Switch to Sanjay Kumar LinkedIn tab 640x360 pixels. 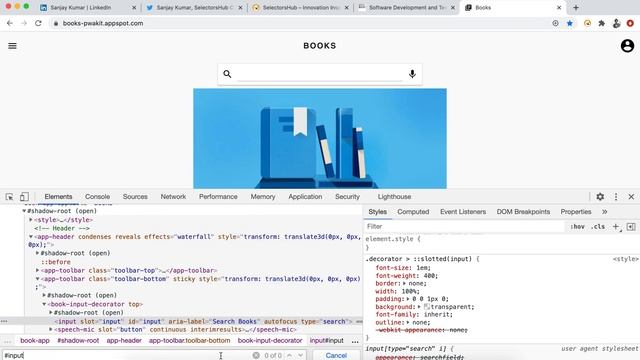[x=88, y=7]
